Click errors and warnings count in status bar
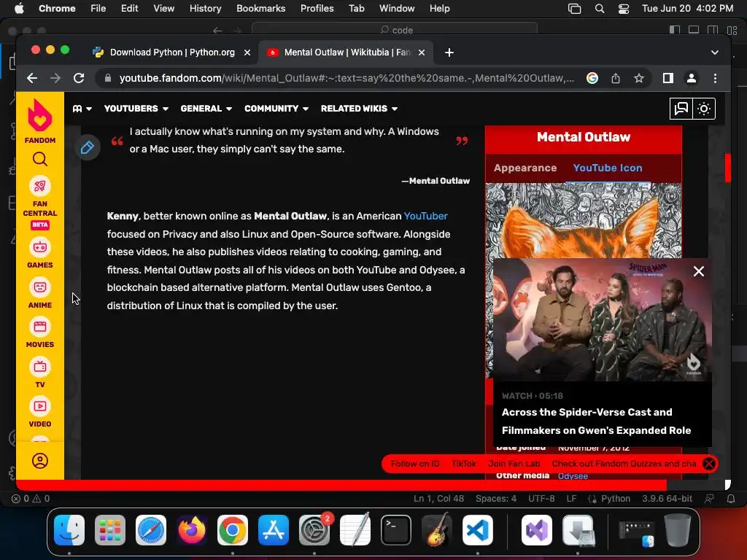747x560 pixels. (31, 499)
